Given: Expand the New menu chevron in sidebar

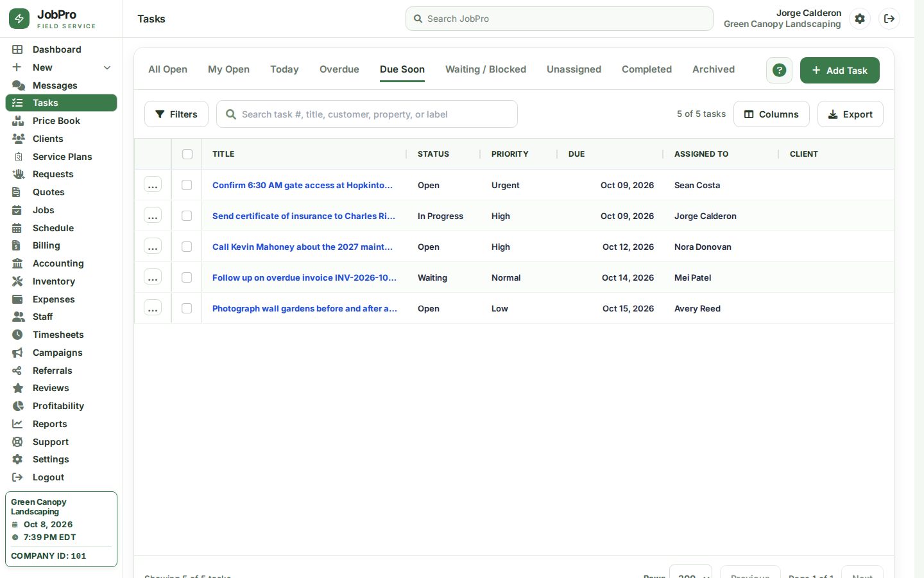Looking at the screenshot, I should click(107, 67).
